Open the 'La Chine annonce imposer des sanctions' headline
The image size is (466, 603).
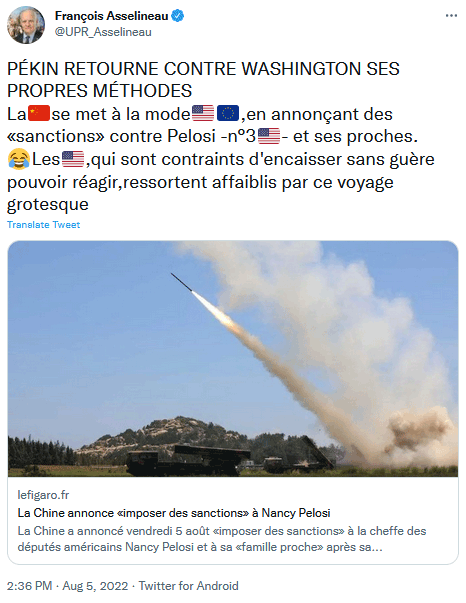[174, 513]
